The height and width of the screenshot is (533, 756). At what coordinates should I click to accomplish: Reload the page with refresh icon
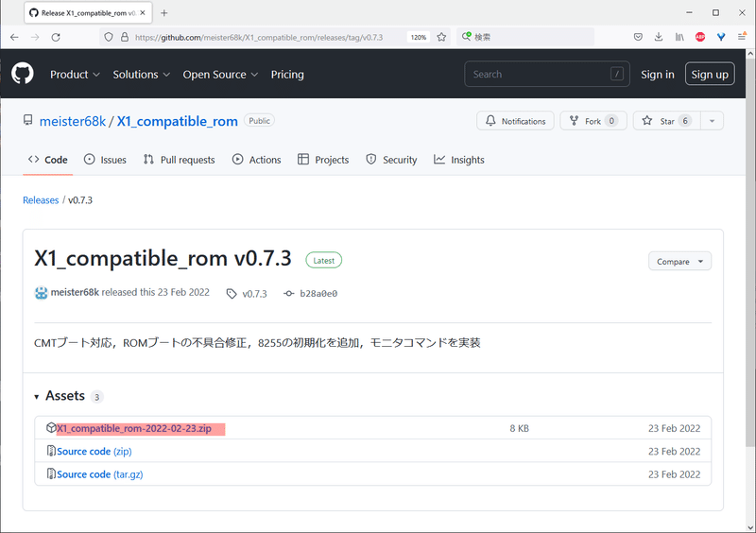tap(56, 37)
